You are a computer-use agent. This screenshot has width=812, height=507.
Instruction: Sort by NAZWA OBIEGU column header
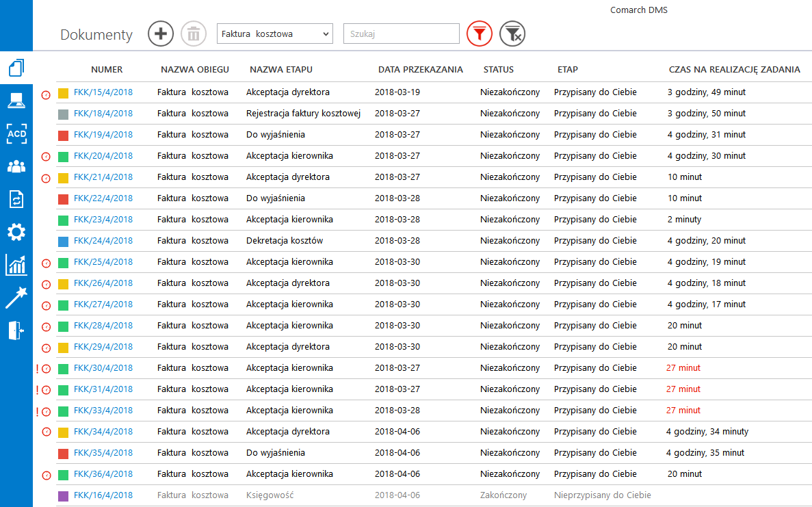(x=195, y=69)
